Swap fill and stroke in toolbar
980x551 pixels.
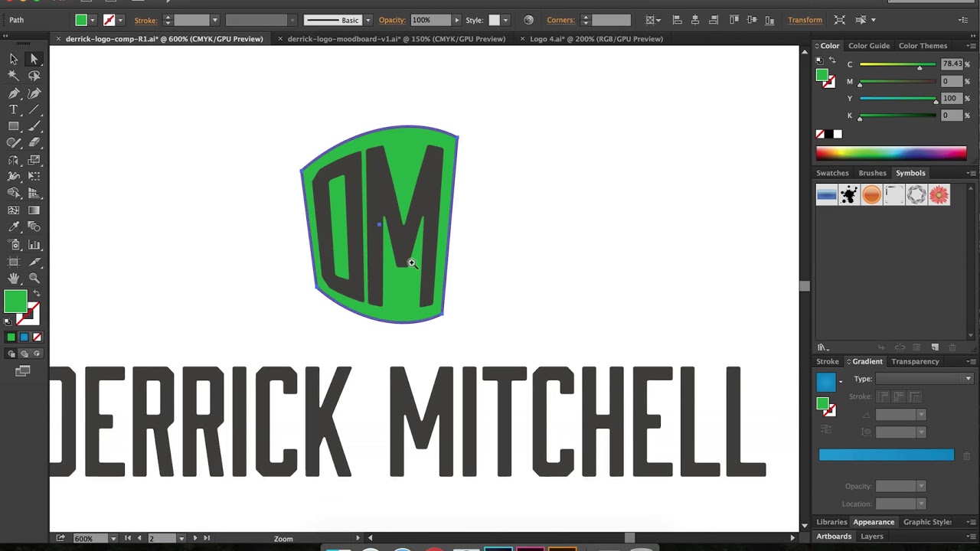pos(36,294)
